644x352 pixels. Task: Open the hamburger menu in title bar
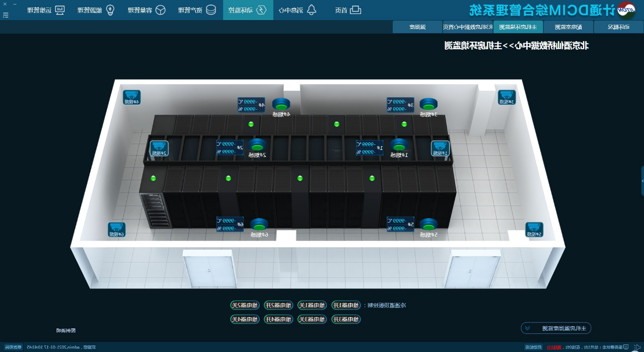click(x=6, y=15)
